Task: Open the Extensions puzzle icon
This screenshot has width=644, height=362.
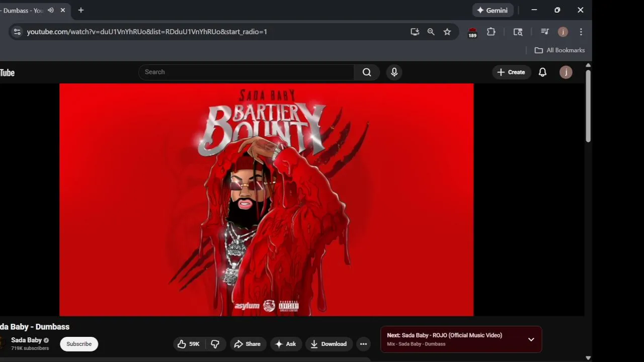Action: point(491,32)
